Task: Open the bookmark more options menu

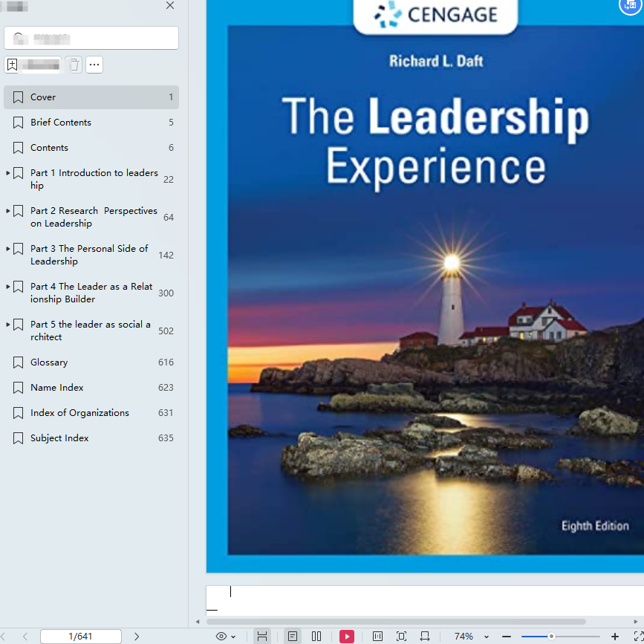Action: point(94,65)
